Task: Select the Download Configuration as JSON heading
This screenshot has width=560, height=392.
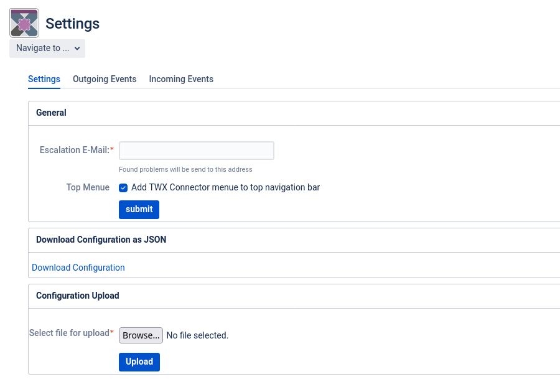Action: tap(101, 240)
